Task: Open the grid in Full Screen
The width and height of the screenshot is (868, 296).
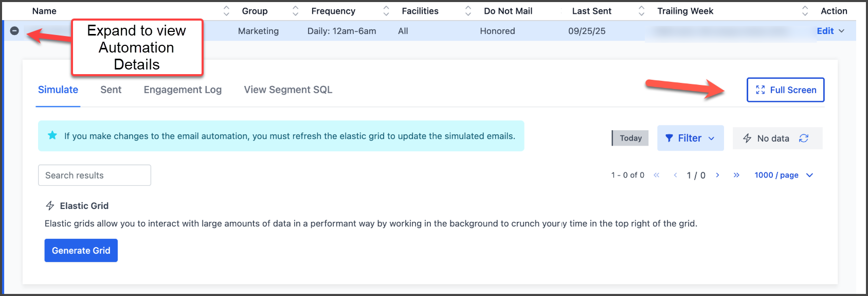Action: (785, 90)
